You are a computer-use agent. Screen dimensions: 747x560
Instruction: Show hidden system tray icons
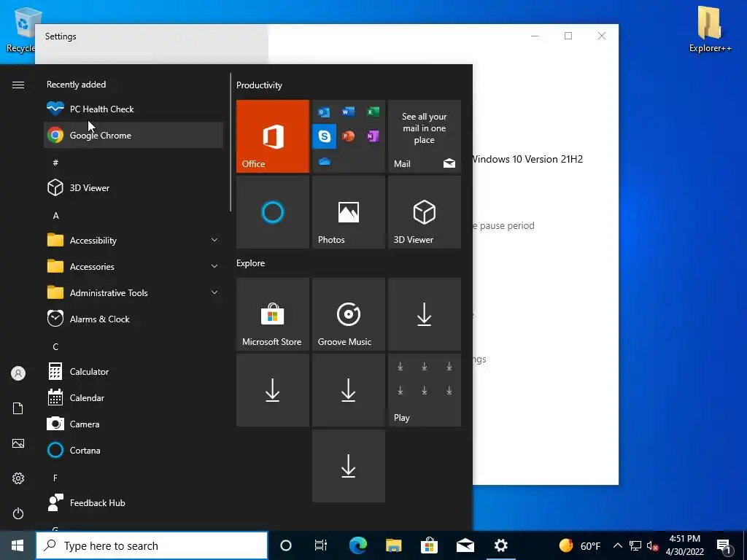click(x=617, y=545)
